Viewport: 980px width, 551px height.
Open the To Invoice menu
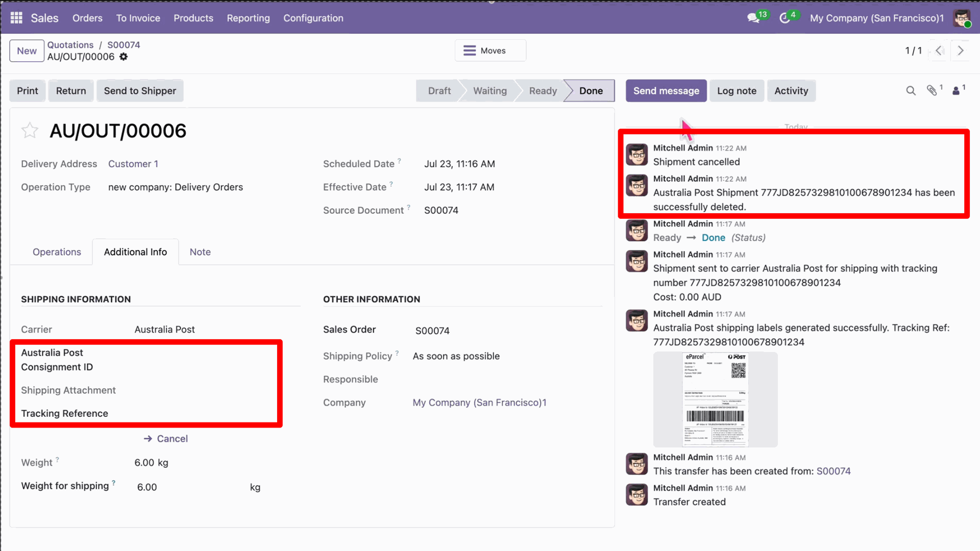coord(138,18)
